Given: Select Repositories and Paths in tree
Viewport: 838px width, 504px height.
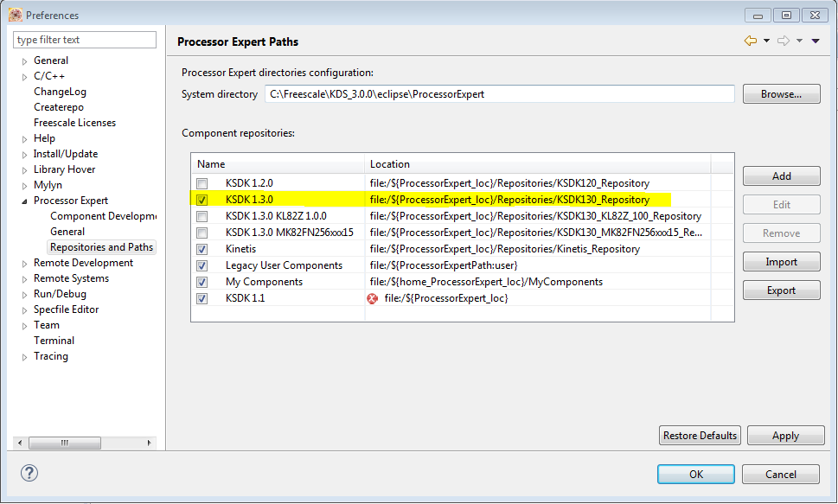Looking at the screenshot, I should (101, 247).
